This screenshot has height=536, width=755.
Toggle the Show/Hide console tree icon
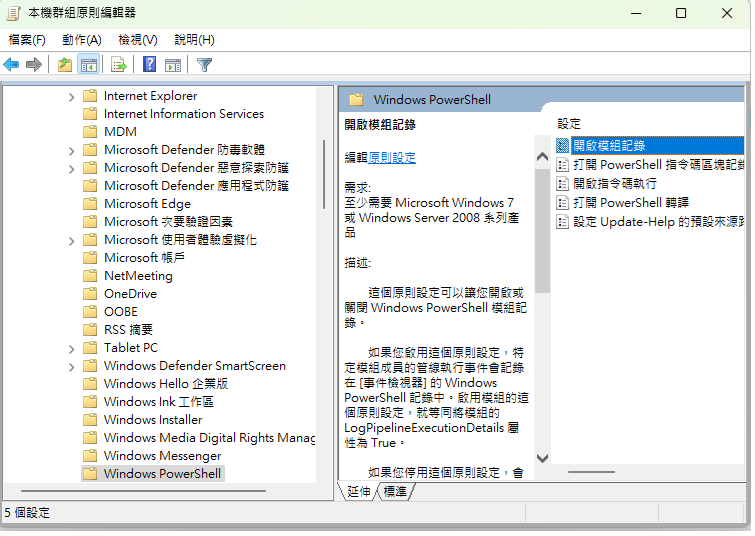89,65
